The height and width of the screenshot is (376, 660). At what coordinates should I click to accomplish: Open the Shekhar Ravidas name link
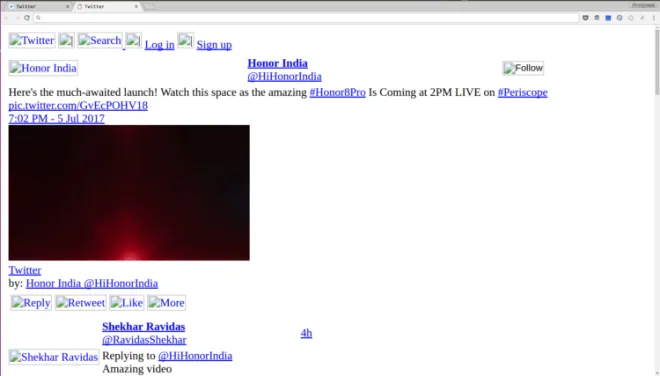(x=144, y=326)
